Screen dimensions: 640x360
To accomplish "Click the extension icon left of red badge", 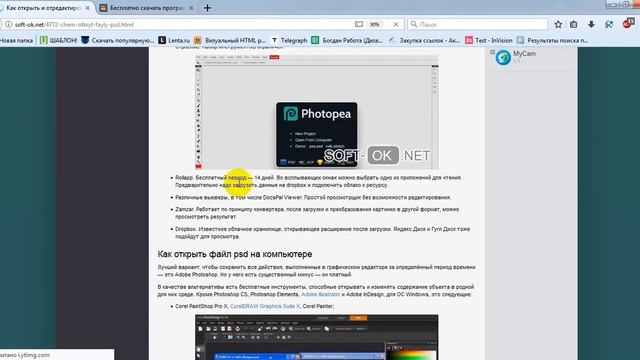I will point(609,24).
